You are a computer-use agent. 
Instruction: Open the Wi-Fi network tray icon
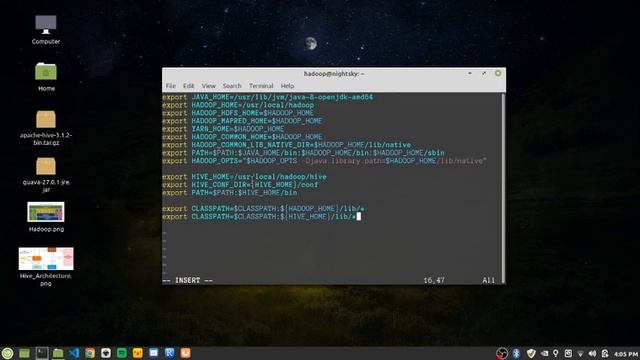click(x=580, y=354)
